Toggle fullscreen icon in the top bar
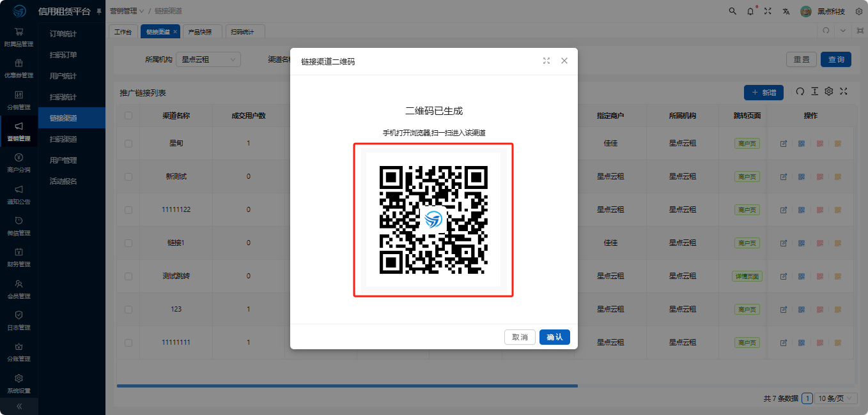The height and width of the screenshot is (415, 868). (x=768, y=11)
